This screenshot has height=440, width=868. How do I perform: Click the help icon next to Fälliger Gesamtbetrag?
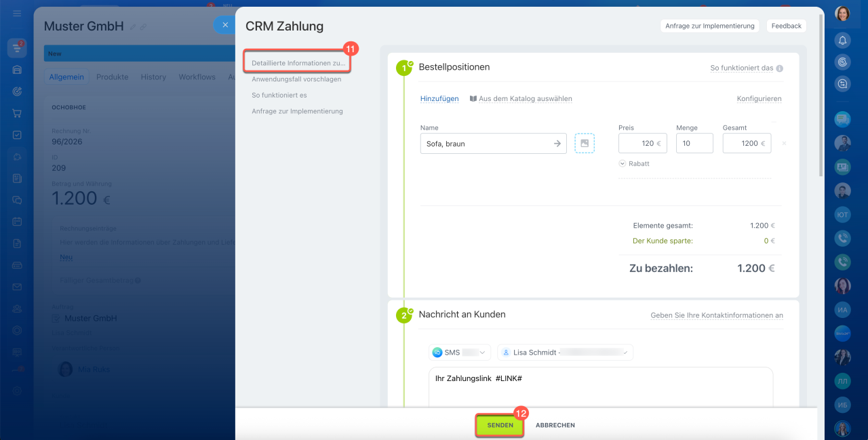(x=138, y=280)
